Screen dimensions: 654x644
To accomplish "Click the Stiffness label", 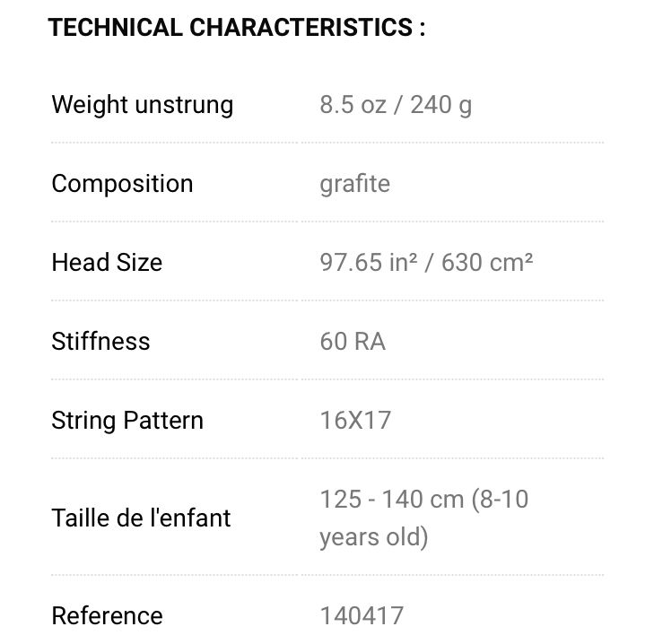I will [100, 342].
